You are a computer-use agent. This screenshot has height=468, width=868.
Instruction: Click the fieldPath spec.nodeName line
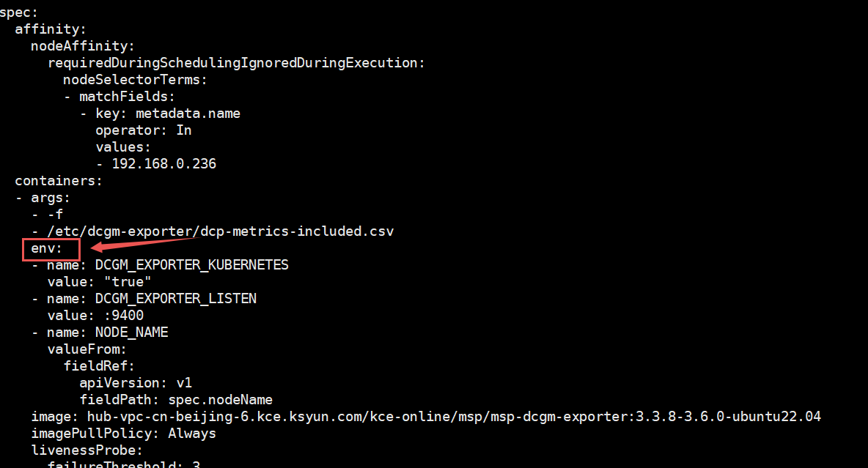[176, 400]
